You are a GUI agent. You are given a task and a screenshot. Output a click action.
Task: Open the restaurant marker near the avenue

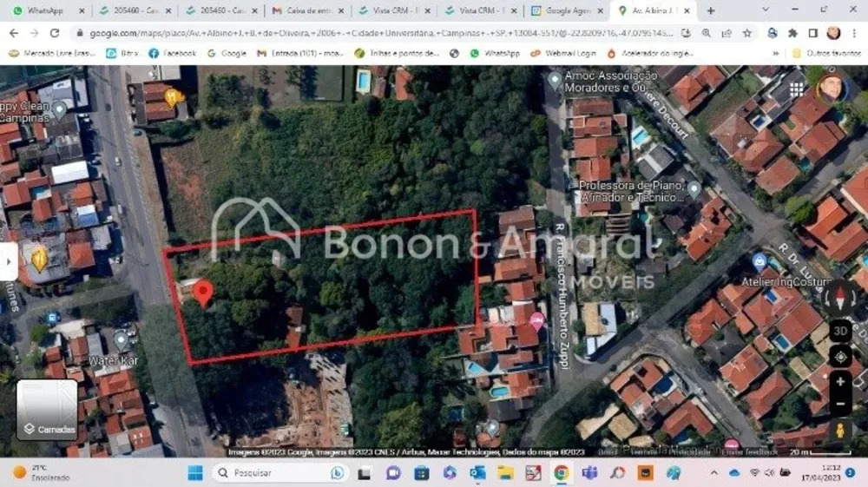(172, 98)
